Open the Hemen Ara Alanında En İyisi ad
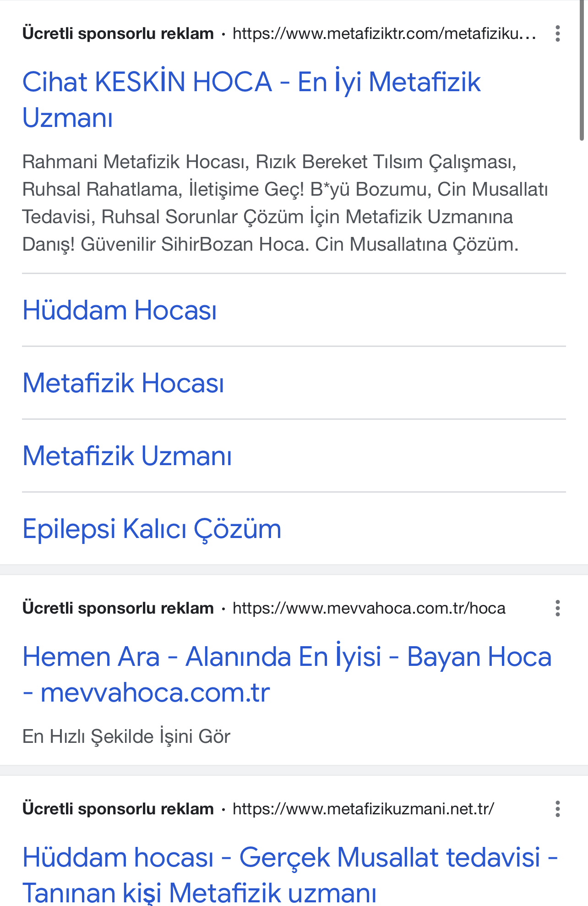588x906 pixels. pos(287,674)
